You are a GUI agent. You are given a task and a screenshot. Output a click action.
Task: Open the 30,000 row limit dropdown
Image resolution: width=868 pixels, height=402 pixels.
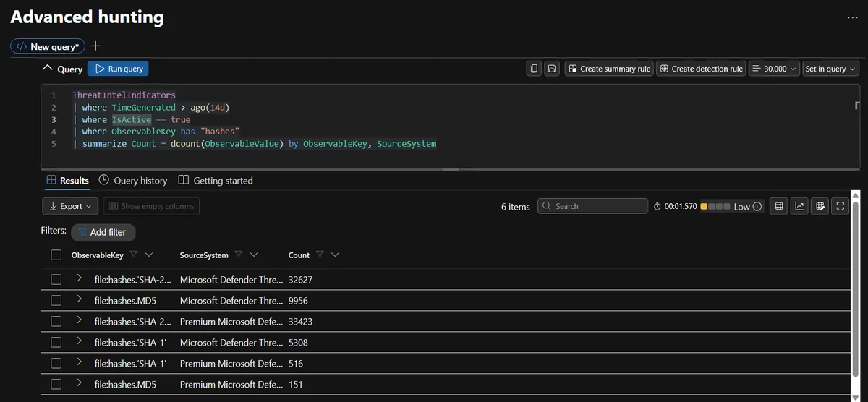[x=774, y=69]
